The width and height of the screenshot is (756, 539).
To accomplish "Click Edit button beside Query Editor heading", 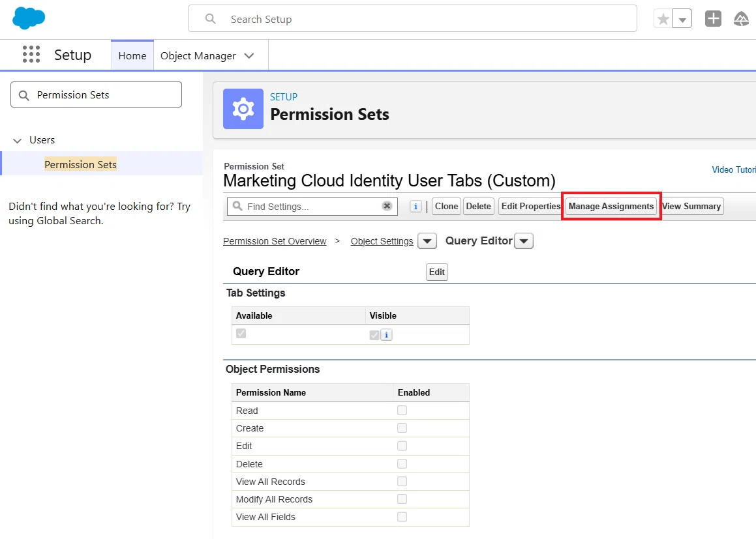I will point(437,272).
